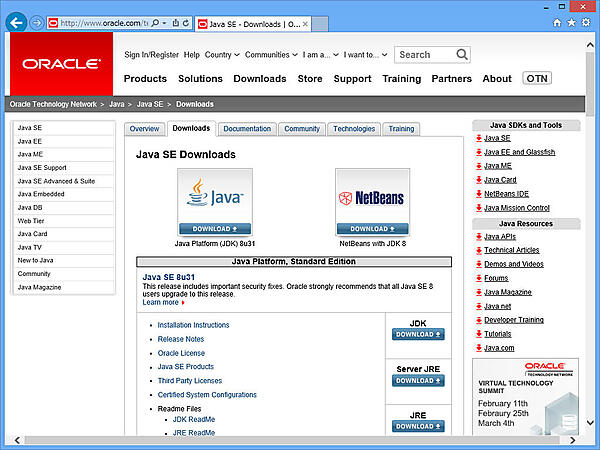
Task: Open the Downloads main menu item
Action: tap(259, 79)
